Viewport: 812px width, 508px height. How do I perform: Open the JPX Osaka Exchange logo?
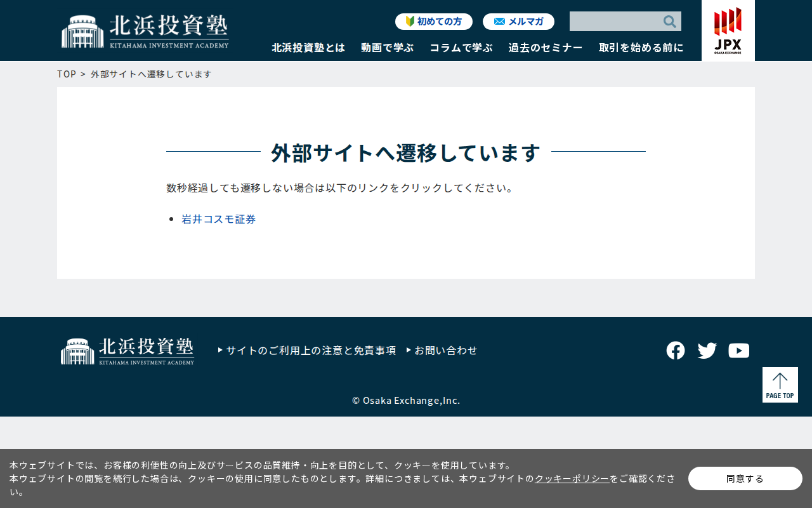click(x=728, y=30)
